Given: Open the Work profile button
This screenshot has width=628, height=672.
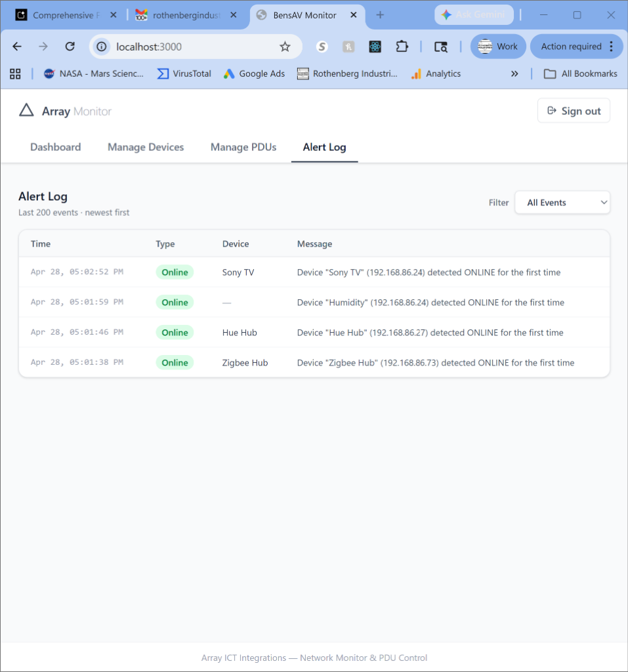Looking at the screenshot, I should point(498,47).
